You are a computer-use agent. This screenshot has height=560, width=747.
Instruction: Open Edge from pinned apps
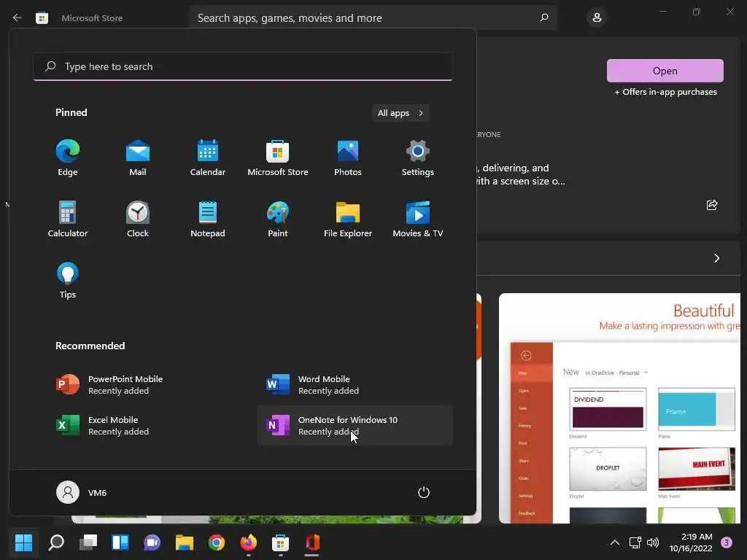(x=68, y=158)
